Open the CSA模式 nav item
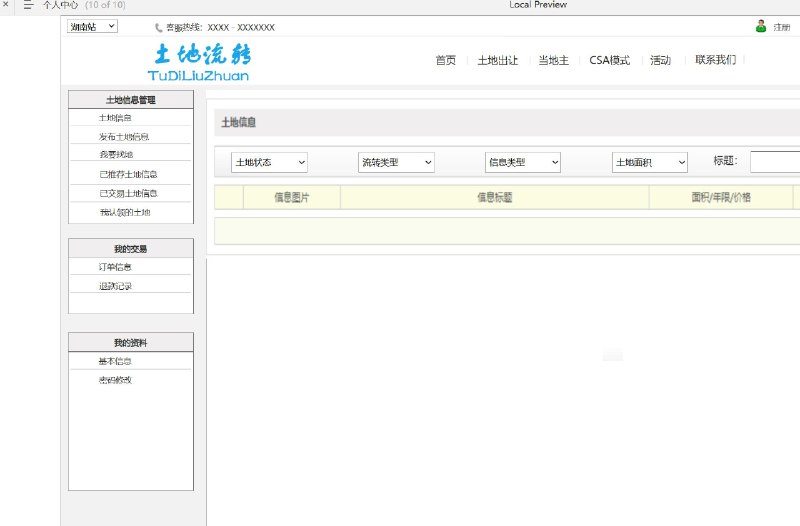Image resolution: width=800 pixels, height=526 pixels. [609, 60]
